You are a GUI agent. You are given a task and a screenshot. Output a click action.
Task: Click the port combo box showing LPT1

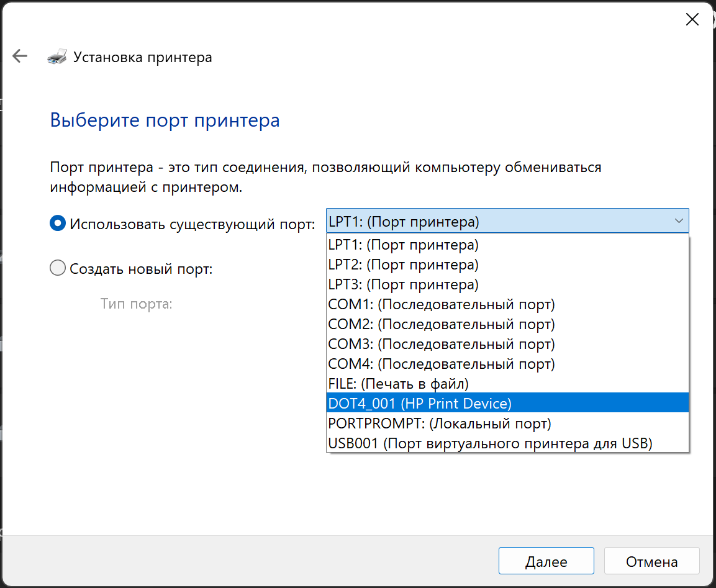497,221
